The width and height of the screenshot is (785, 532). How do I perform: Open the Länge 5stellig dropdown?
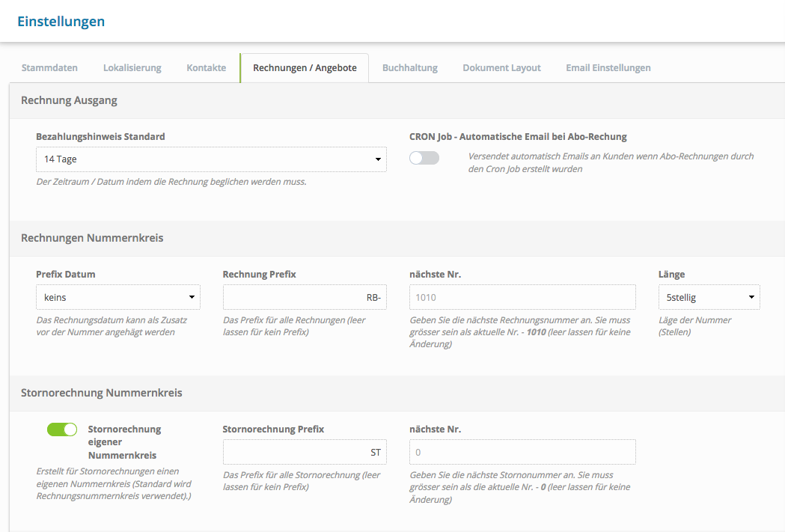pyautogui.click(x=709, y=297)
